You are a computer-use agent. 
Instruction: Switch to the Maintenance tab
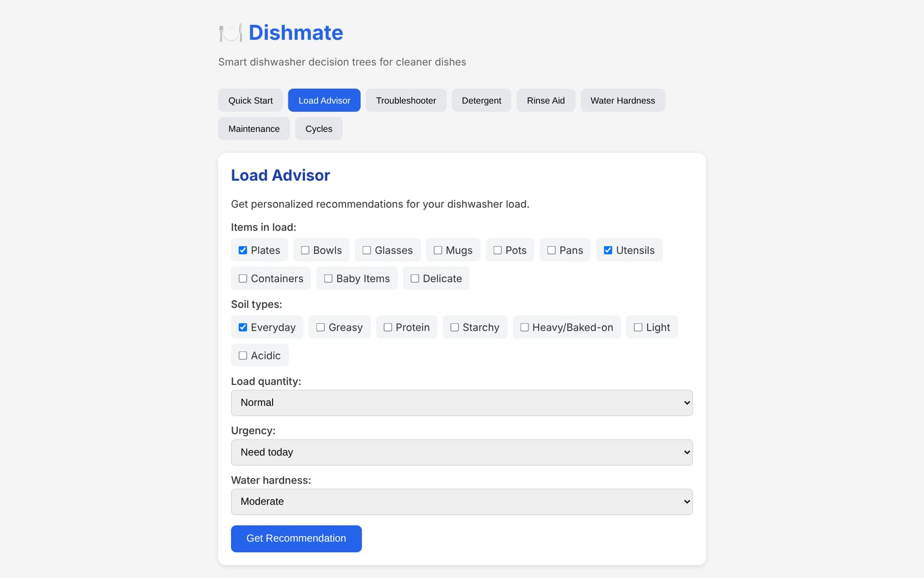(x=254, y=129)
